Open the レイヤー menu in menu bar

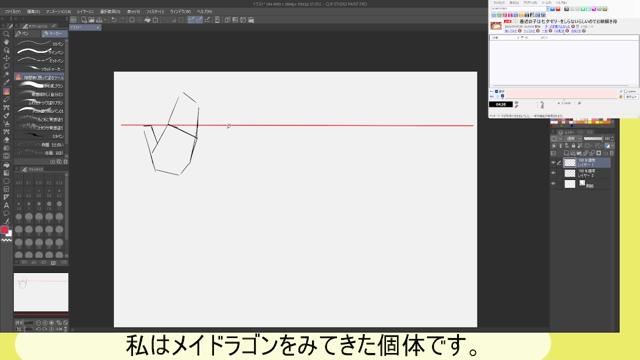point(85,12)
